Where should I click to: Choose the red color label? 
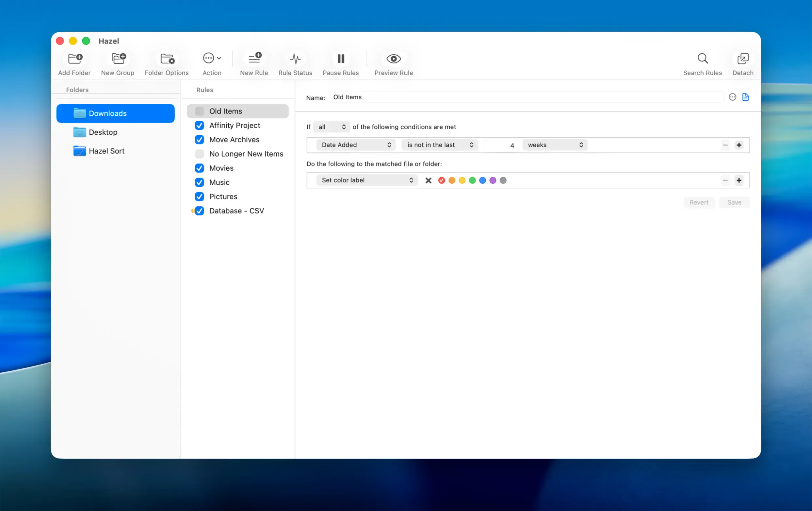tap(441, 180)
